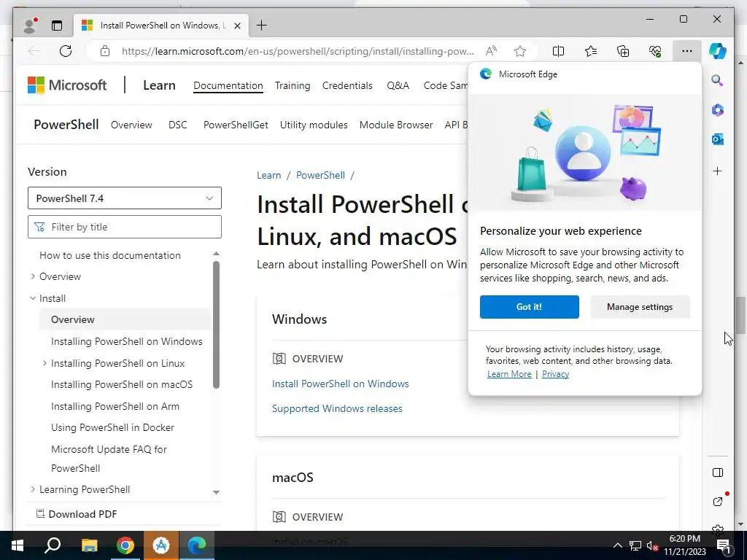Open Q&A in Learn header
This screenshot has width=747, height=560.
click(x=398, y=85)
